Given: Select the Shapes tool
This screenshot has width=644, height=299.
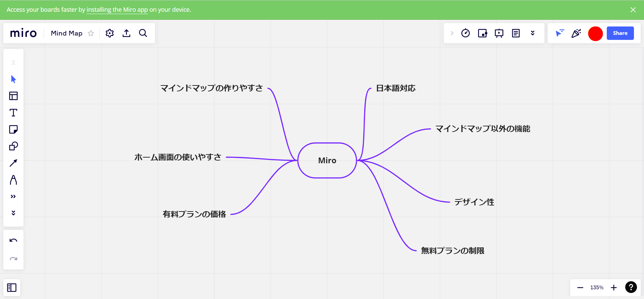Looking at the screenshot, I should pyautogui.click(x=13, y=146).
